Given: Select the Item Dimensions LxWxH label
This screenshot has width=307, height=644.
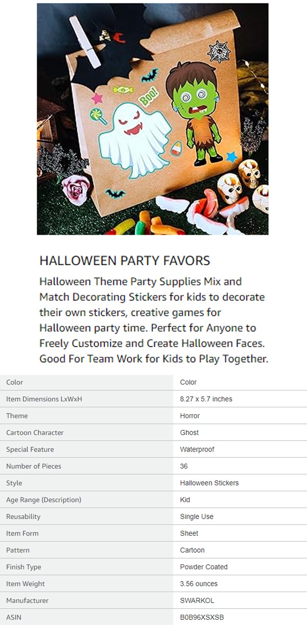Looking at the screenshot, I should coord(44,399).
